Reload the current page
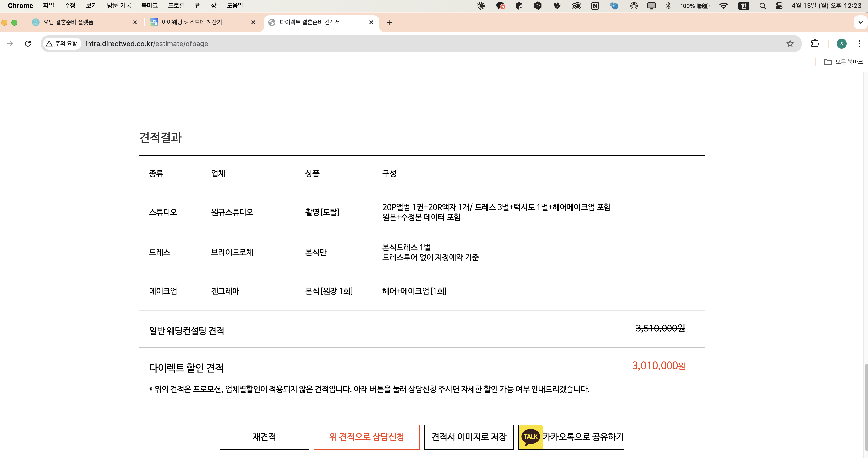This screenshot has height=458, width=868. (x=28, y=43)
